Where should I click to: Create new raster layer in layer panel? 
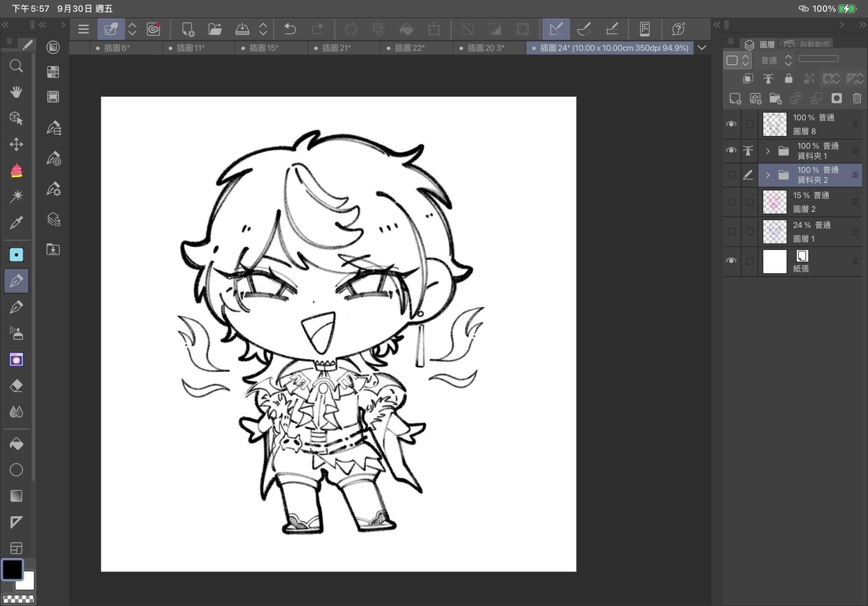tap(735, 99)
